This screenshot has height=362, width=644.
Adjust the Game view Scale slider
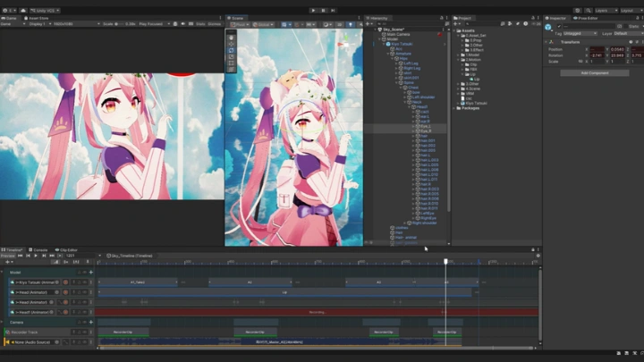coord(120,24)
